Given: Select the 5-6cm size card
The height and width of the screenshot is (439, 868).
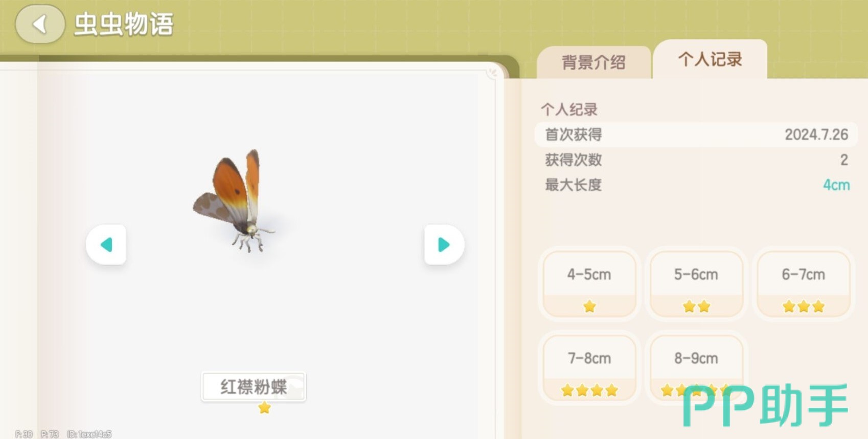Looking at the screenshot, I should point(696,284).
